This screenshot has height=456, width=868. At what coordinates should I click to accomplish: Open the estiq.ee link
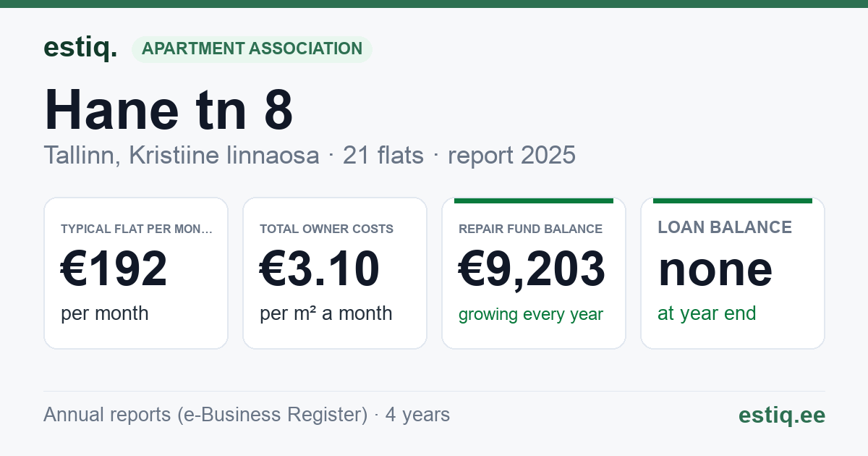tap(782, 415)
